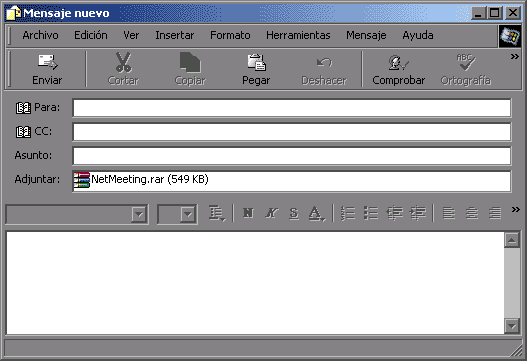
Task: Decrease paragraph indent
Action: tap(394, 213)
